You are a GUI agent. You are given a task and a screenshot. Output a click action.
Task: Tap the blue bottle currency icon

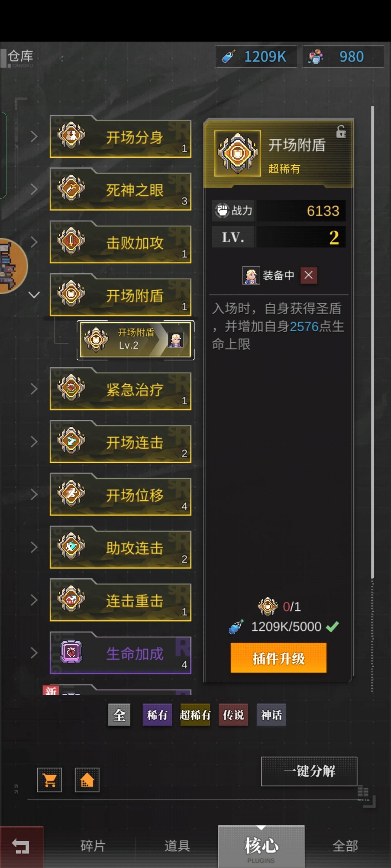[229, 57]
